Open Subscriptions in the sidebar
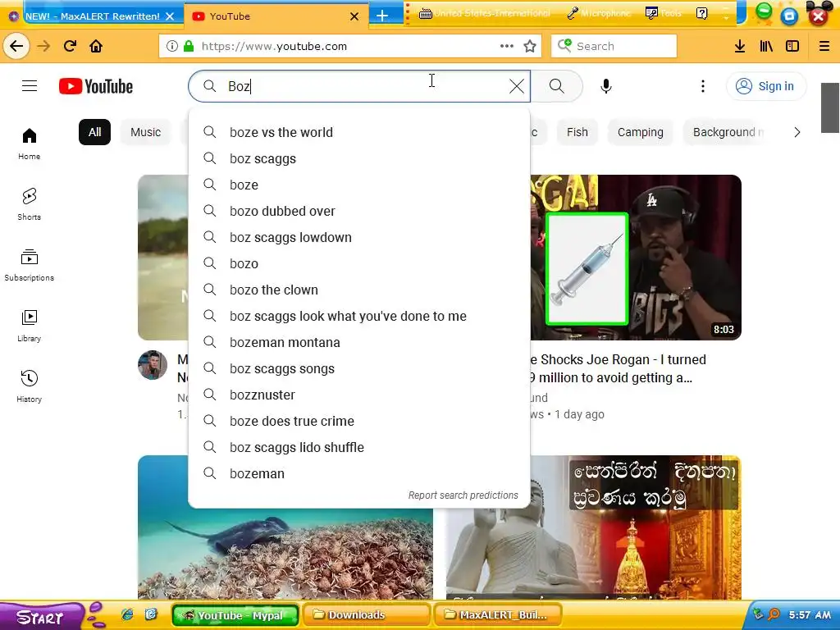The height and width of the screenshot is (630, 840). 30,265
